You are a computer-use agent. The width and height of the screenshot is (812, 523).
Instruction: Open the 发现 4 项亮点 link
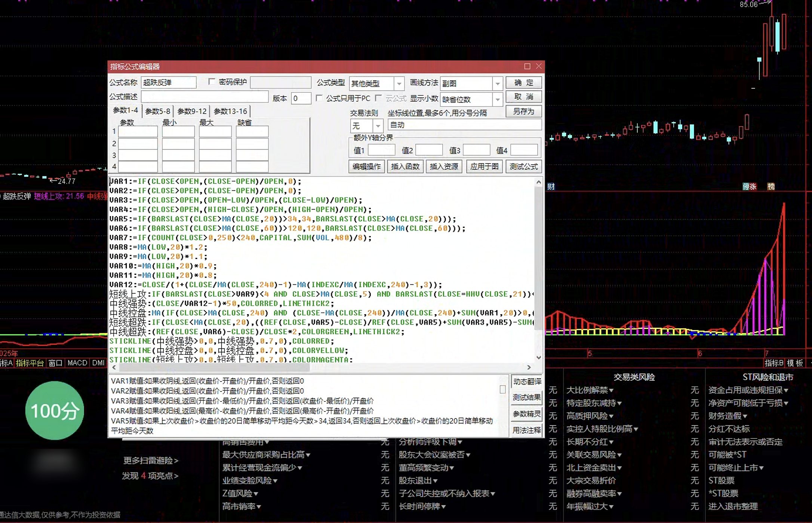coord(150,476)
